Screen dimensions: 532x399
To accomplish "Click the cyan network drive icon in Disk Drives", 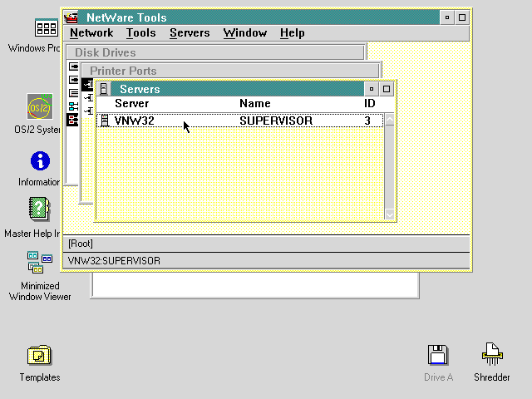I will (73, 106).
